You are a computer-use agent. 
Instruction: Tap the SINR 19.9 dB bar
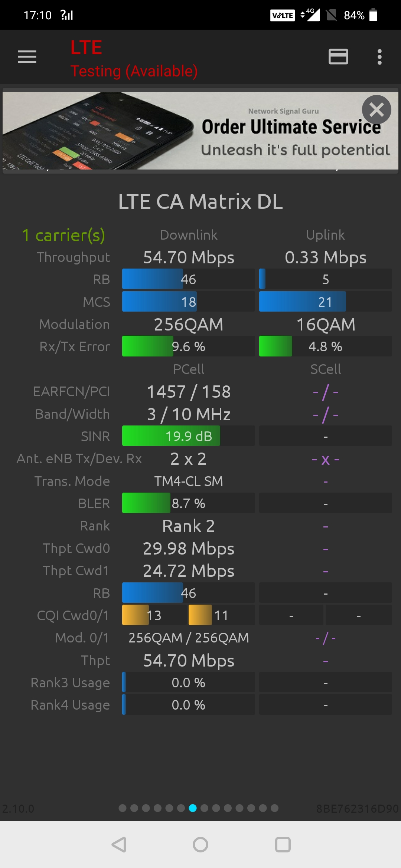pyautogui.click(x=171, y=436)
